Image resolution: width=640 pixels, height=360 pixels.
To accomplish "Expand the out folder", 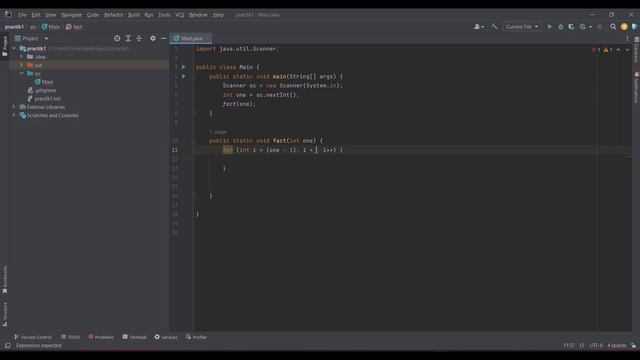I will point(22,65).
